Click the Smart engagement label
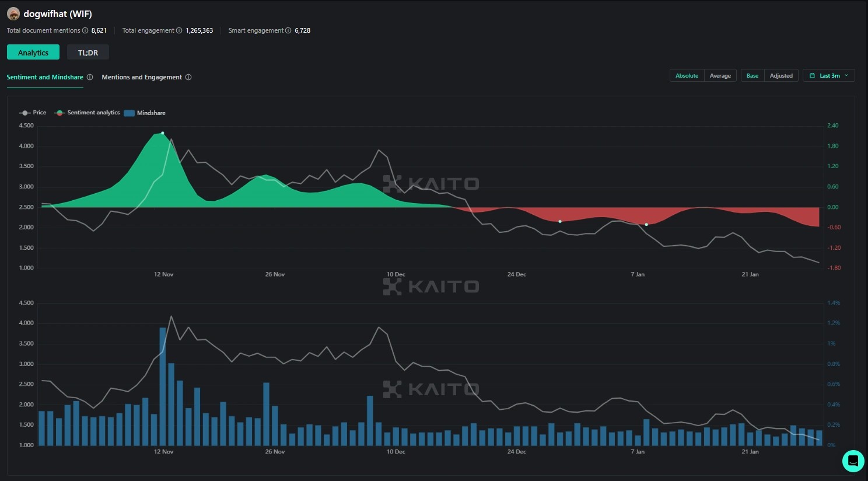 [256, 30]
